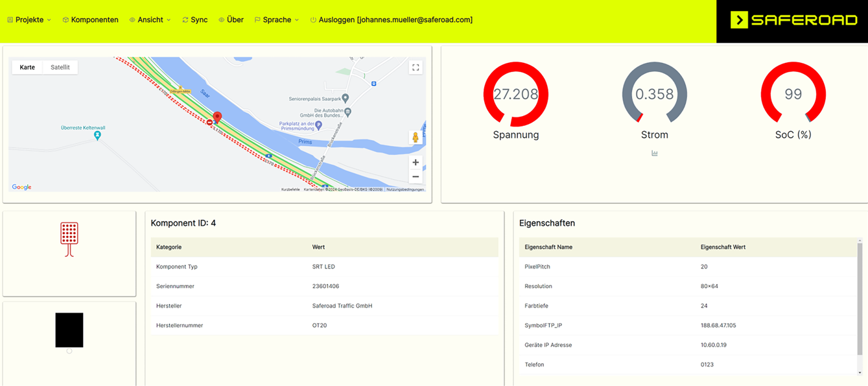The width and height of the screenshot is (868, 386).
Task: Click the Saferoad logo
Action: click(793, 20)
